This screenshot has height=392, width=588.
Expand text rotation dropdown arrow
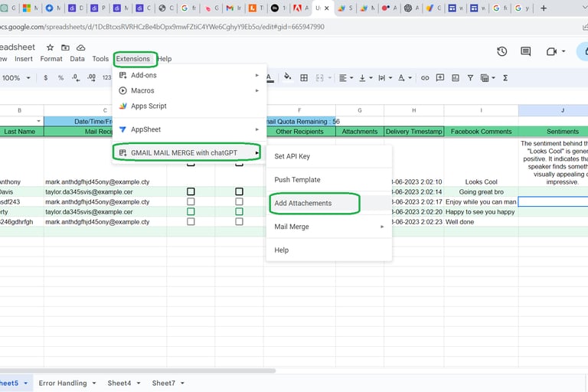(410, 78)
